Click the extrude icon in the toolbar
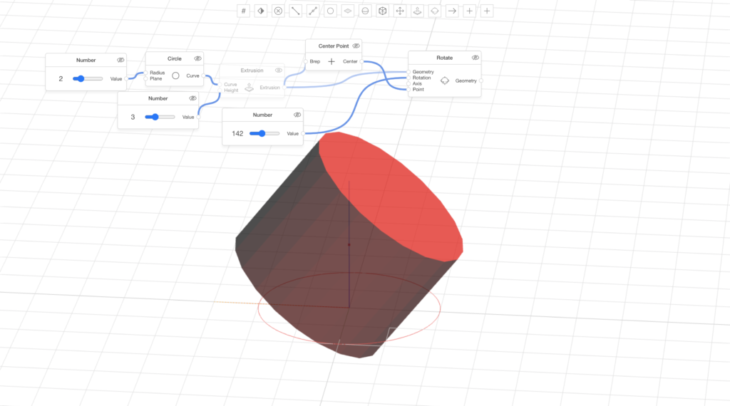This screenshot has height=406, width=730. (417, 11)
